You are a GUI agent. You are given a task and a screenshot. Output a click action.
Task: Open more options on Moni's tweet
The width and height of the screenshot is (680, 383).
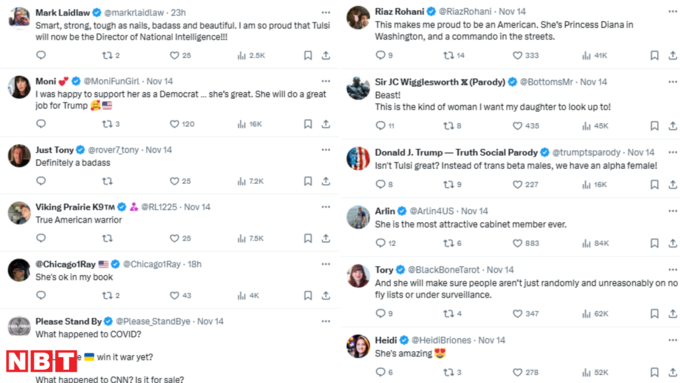tap(326, 81)
